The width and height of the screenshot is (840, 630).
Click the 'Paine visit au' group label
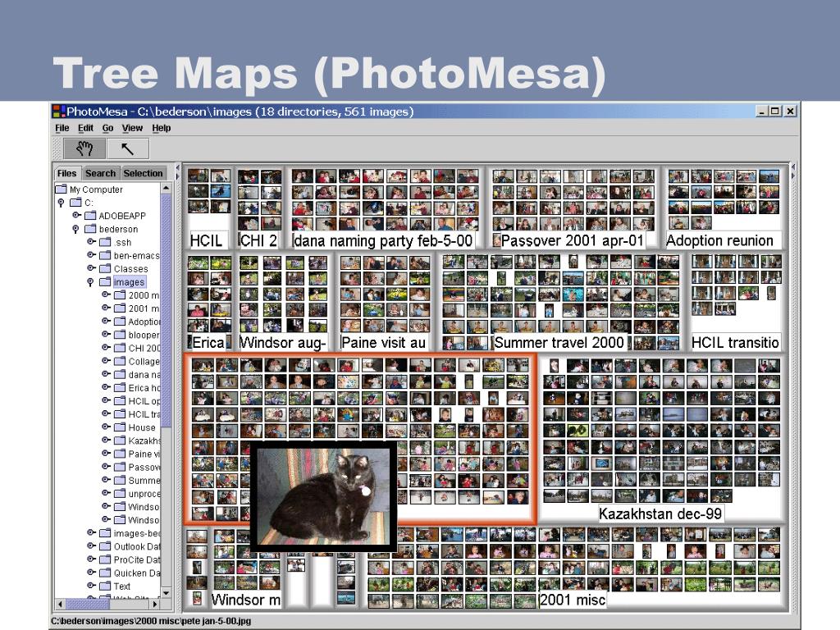click(x=383, y=342)
